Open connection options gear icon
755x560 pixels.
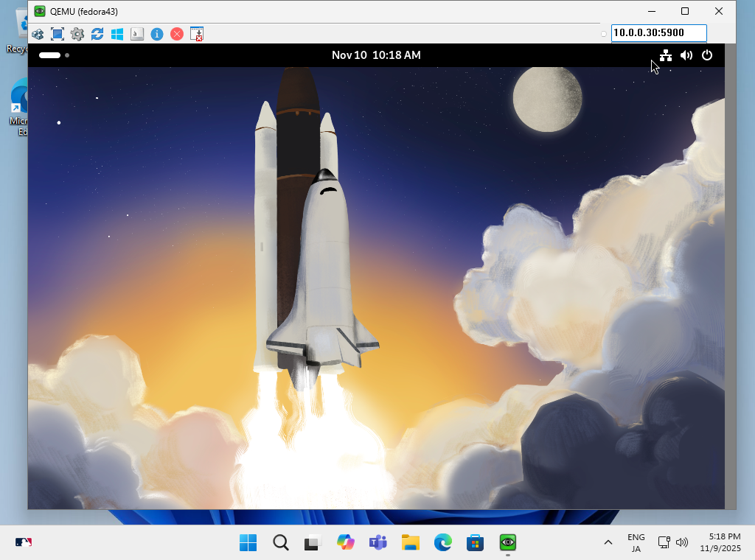click(x=77, y=34)
